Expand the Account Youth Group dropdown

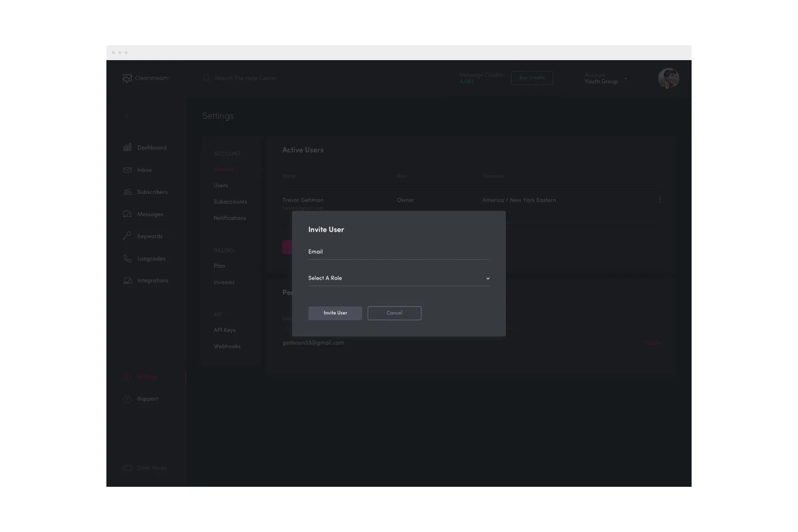606,78
